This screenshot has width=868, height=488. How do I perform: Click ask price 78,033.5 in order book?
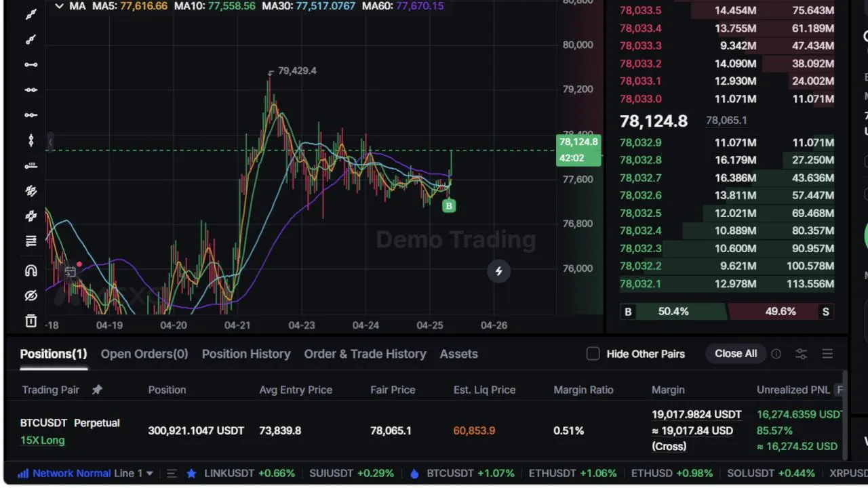tap(640, 10)
